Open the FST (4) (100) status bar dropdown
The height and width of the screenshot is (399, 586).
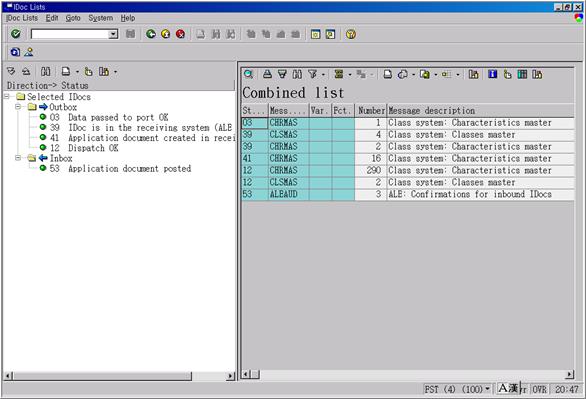(x=487, y=389)
